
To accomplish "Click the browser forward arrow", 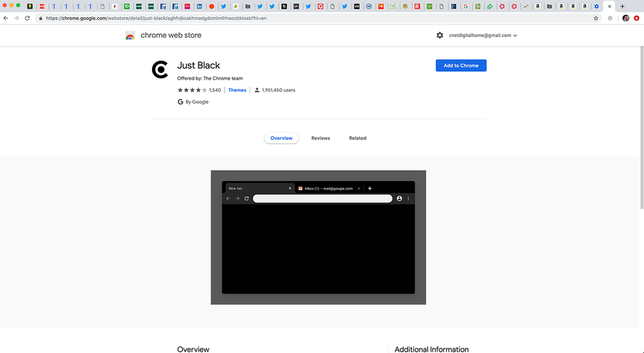I will tap(17, 18).
